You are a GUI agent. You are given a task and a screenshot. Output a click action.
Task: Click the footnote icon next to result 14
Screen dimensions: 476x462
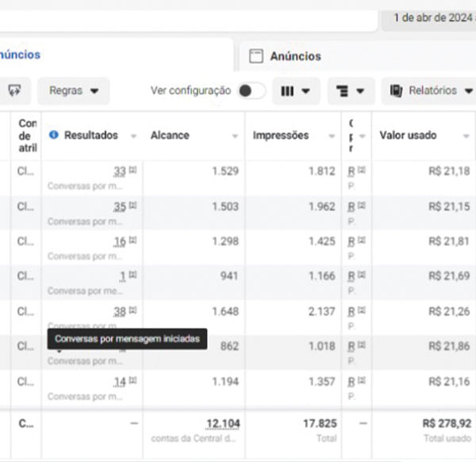coord(132,381)
